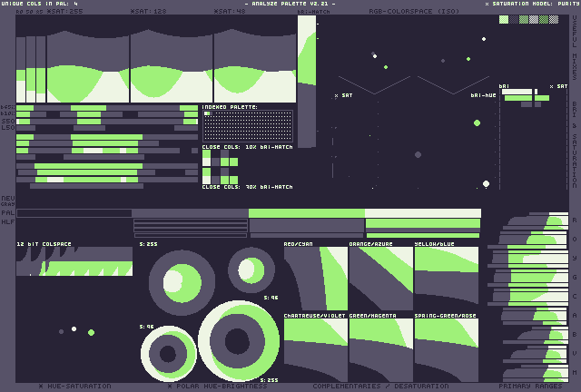Click the 'G' row label in Primary Ranges
This screenshot has height=392, width=581.
[x=575, y=277]
